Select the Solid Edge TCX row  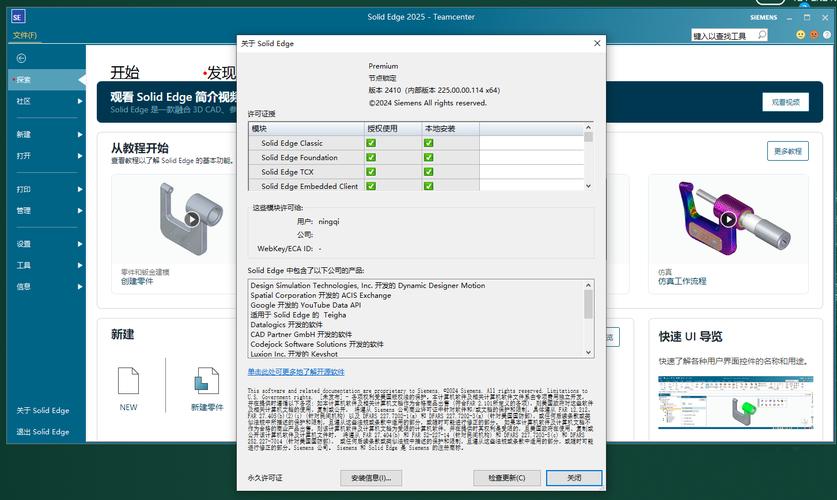click(x=416, y=172)
